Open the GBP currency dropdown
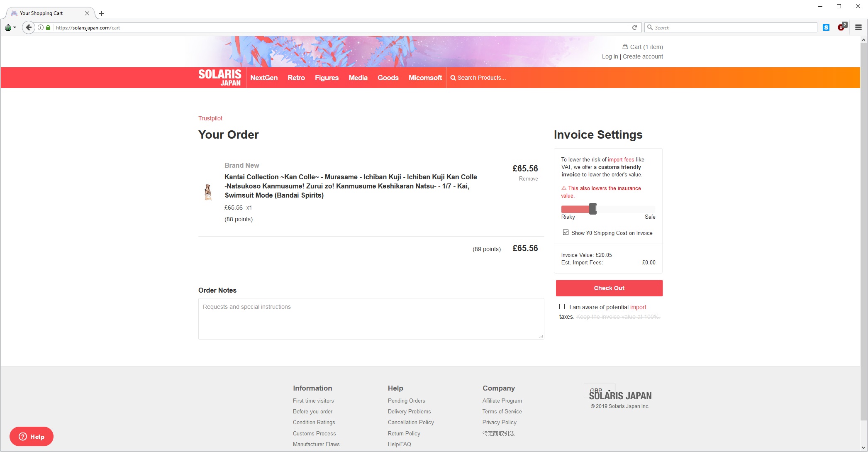The height and width of the screenshot is (452, 868). click(600, 390)
